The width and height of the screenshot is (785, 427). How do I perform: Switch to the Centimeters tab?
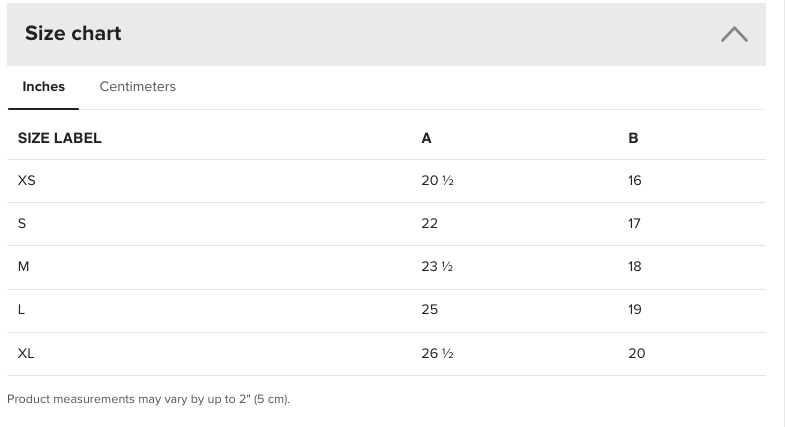[x=138, y=87]
